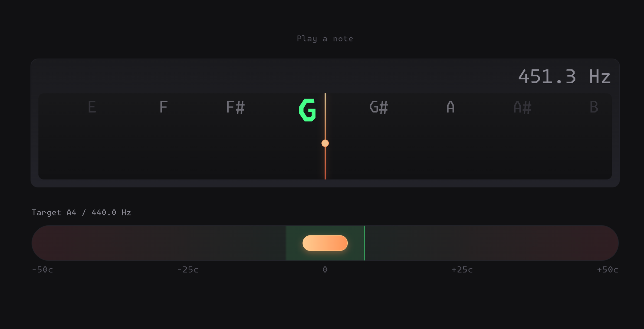Click the dimmed A# note label

click(522, 107)
